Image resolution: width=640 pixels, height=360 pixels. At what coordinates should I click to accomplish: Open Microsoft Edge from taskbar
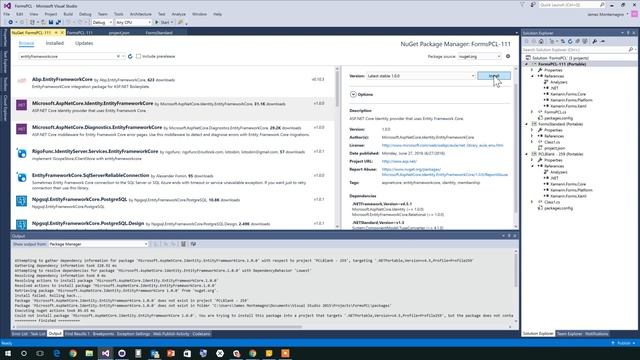[57, 353]
